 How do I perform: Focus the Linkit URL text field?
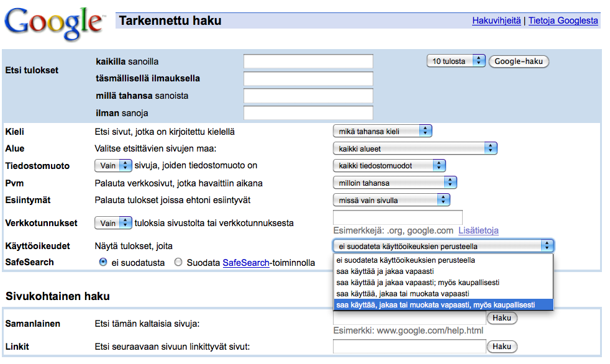[409, 347]
